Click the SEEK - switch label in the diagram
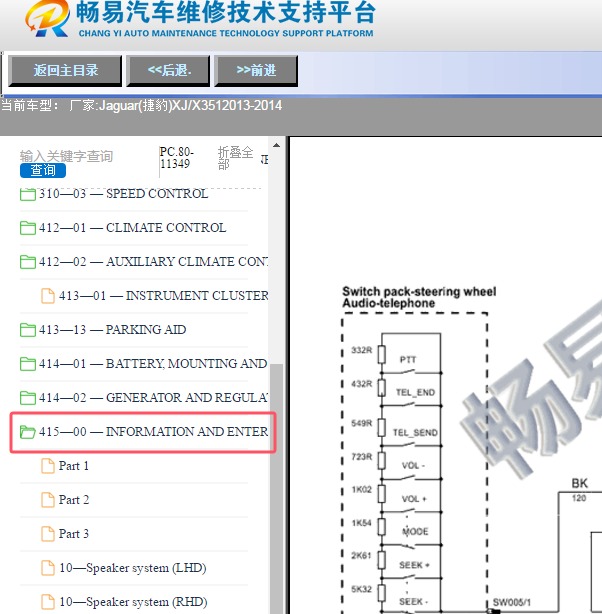 (414, 601)
